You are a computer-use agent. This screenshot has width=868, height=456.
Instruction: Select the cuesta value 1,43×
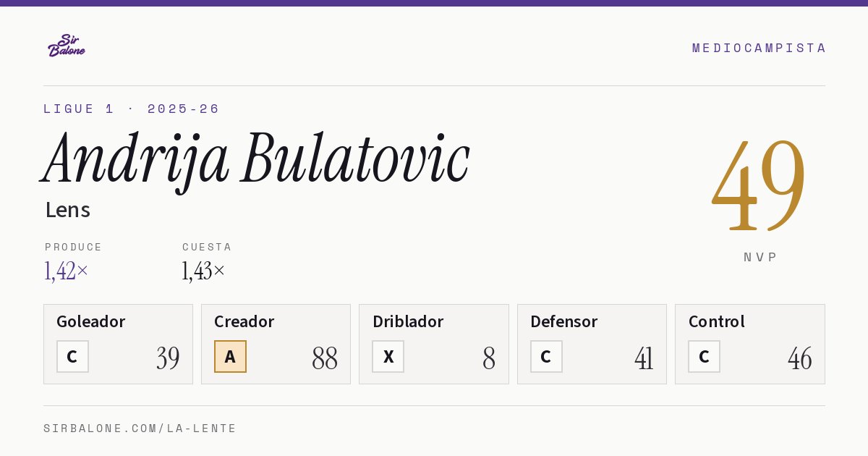(x=204, y=271)
